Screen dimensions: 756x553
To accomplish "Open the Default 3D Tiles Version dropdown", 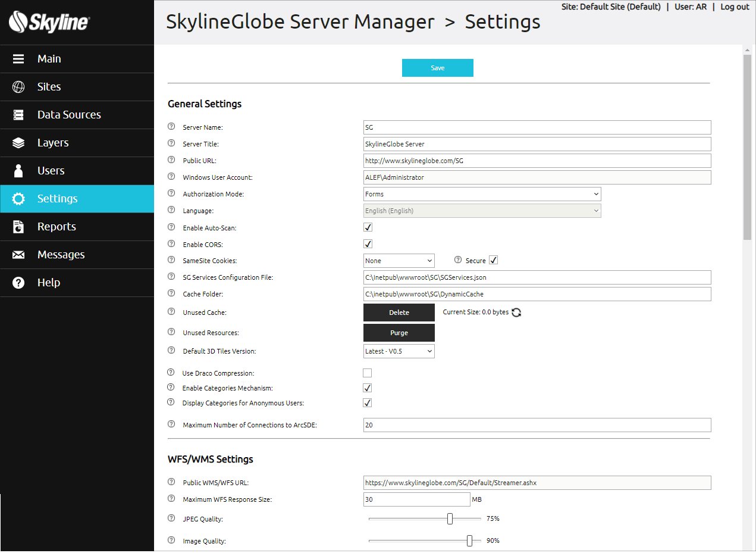I will 399,351.
